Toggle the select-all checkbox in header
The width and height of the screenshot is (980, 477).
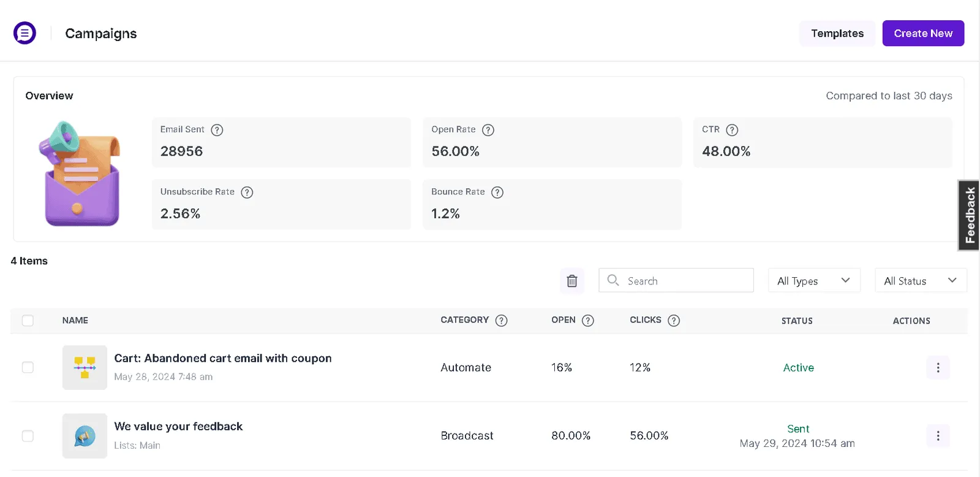coord(28,321)
